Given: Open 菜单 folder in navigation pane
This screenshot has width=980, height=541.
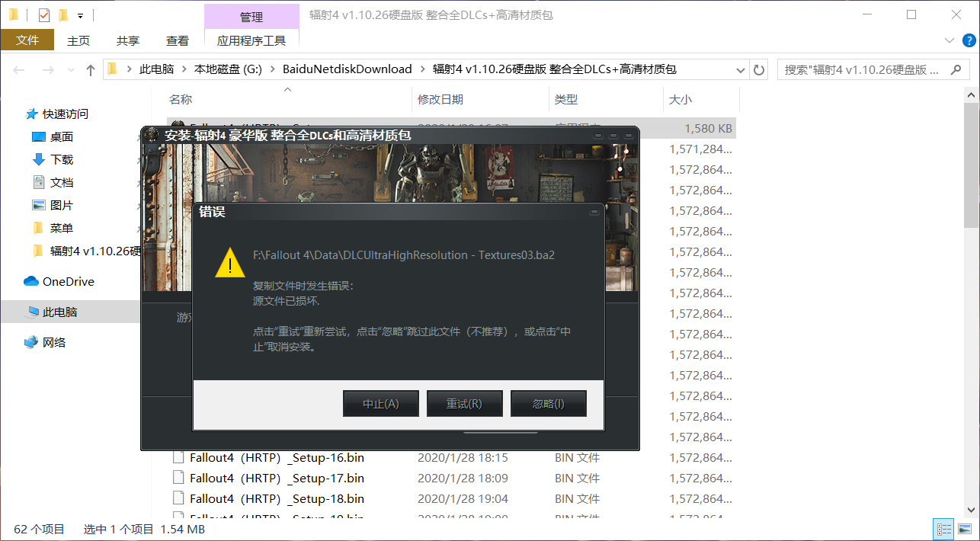Looking at the screenshot, I should point(61,229).
